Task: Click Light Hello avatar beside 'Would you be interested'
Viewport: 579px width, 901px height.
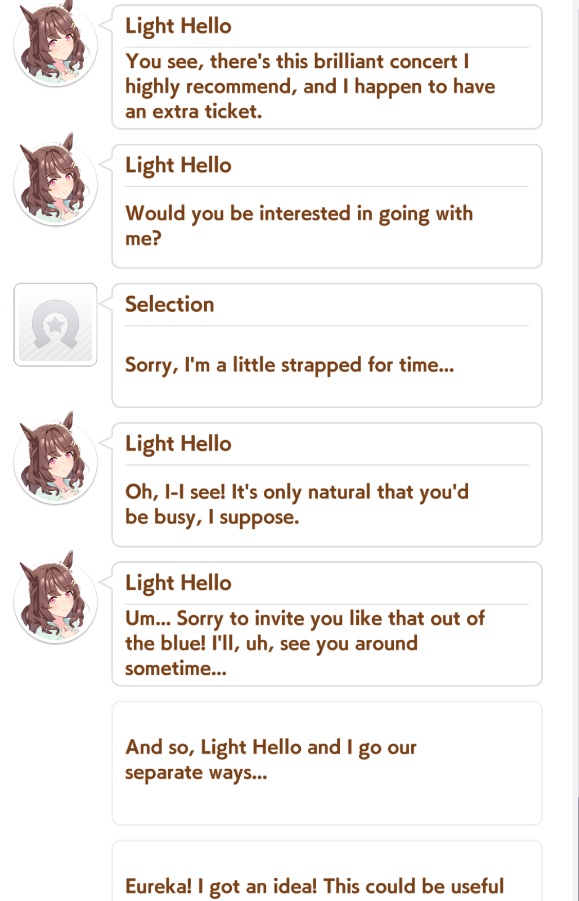Action: (x=55, y=182)
